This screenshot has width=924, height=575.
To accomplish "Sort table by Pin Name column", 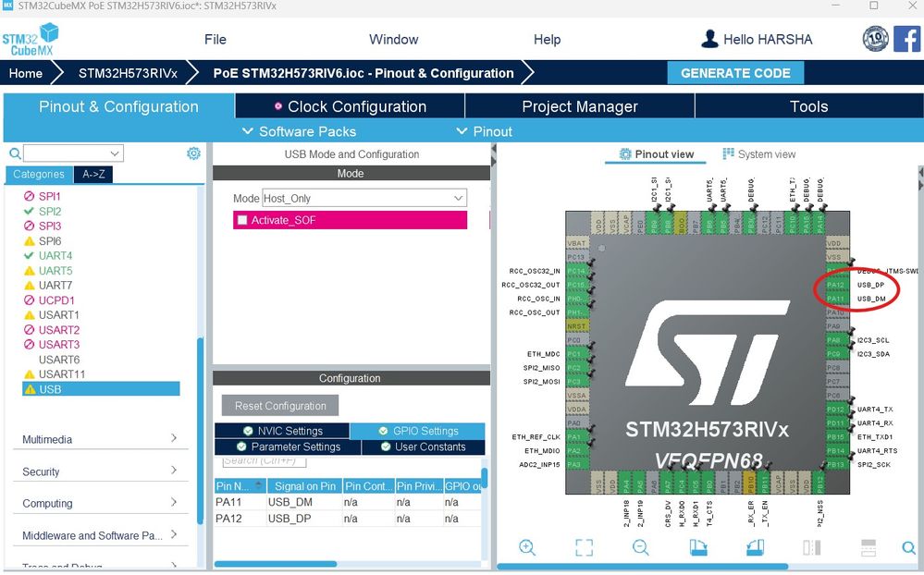I will [240, 486].
